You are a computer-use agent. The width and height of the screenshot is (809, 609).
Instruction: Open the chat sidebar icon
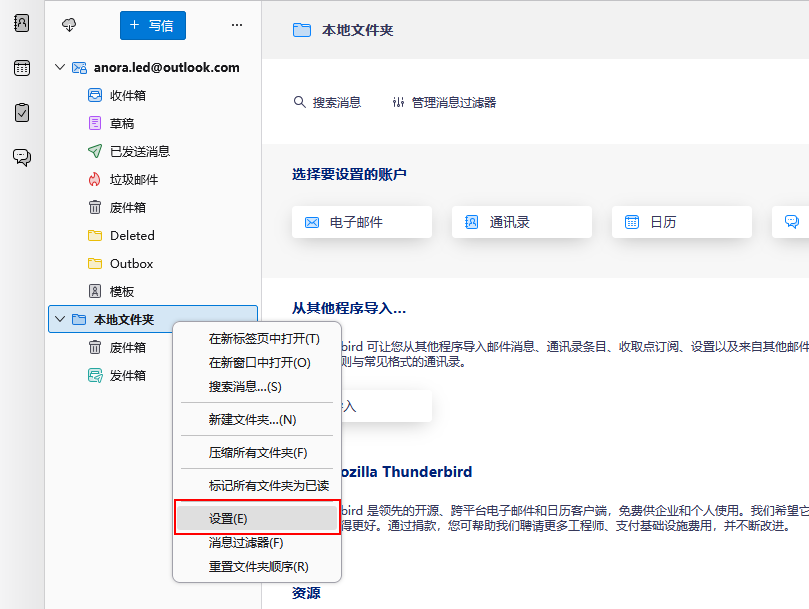(22, 157)
